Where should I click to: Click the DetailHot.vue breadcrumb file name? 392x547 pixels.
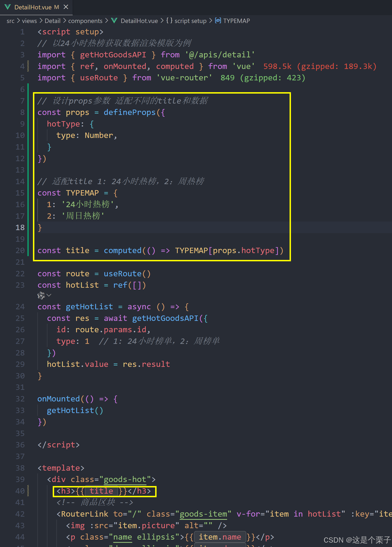[139, 21]
